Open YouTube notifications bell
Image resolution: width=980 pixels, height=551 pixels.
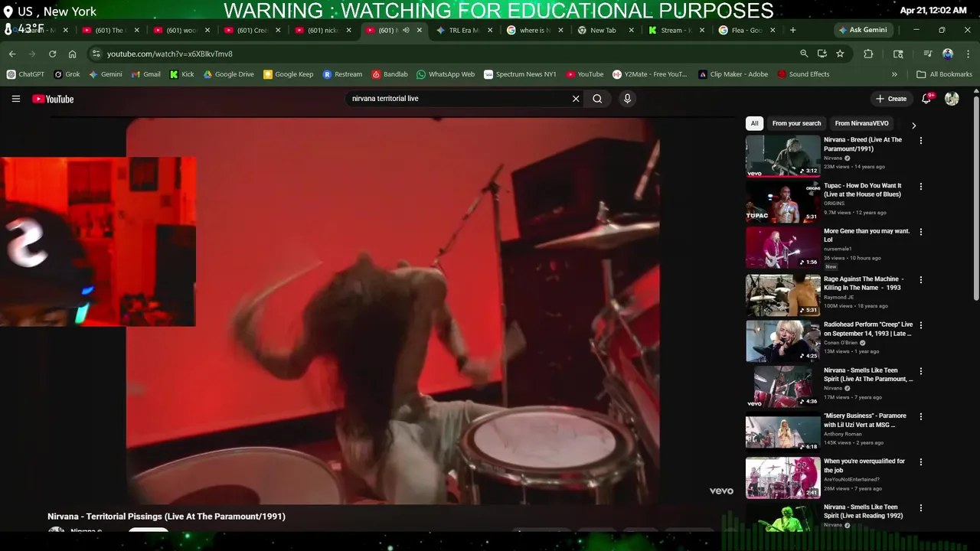pos(926,99)
